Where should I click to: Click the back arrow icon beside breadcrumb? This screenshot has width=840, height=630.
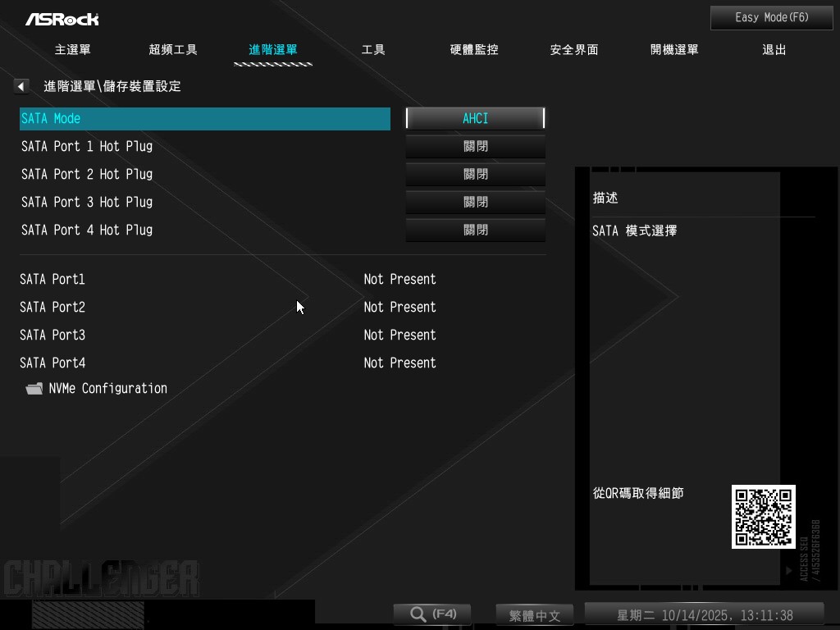tap(21, 86)
